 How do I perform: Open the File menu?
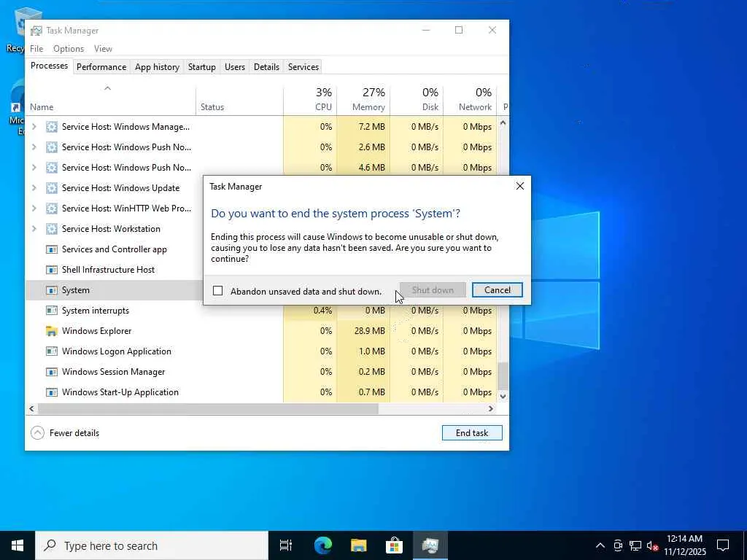pos(36,49)
